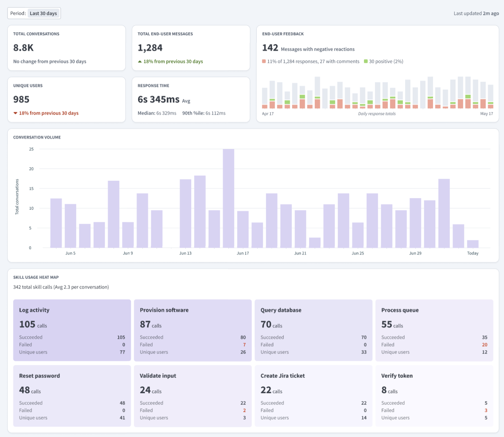Click the red failed count "7" in Provision software
504x437 pixels.
pyautogui.click(x=244, y=345)
